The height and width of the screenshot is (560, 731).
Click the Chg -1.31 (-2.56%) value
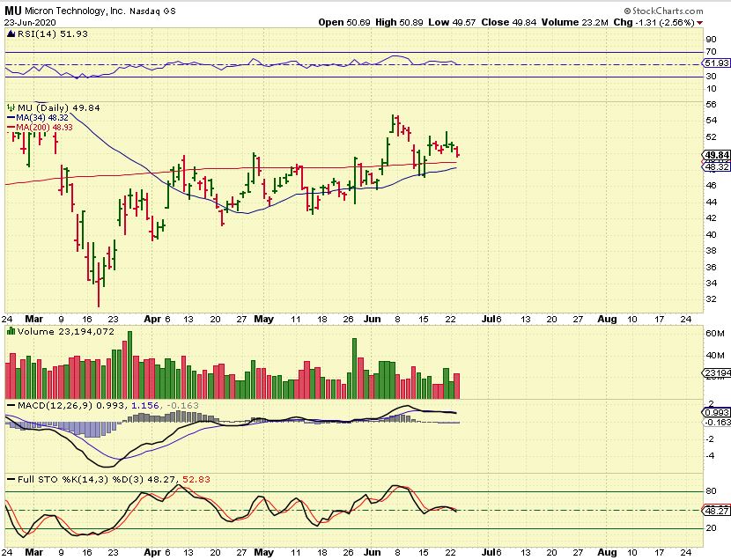click(x=653, y=22)
